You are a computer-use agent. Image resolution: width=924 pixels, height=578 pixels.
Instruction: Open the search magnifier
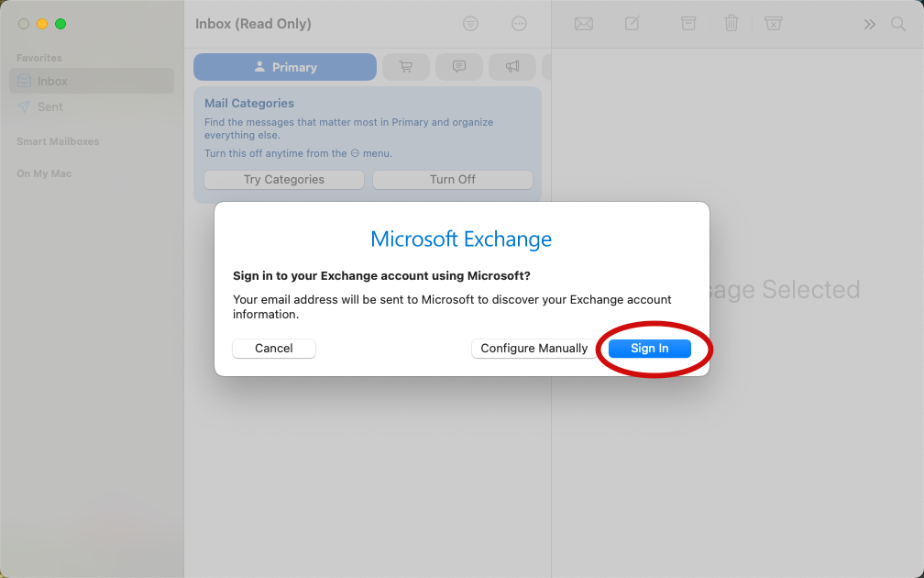tap(898, 24)
